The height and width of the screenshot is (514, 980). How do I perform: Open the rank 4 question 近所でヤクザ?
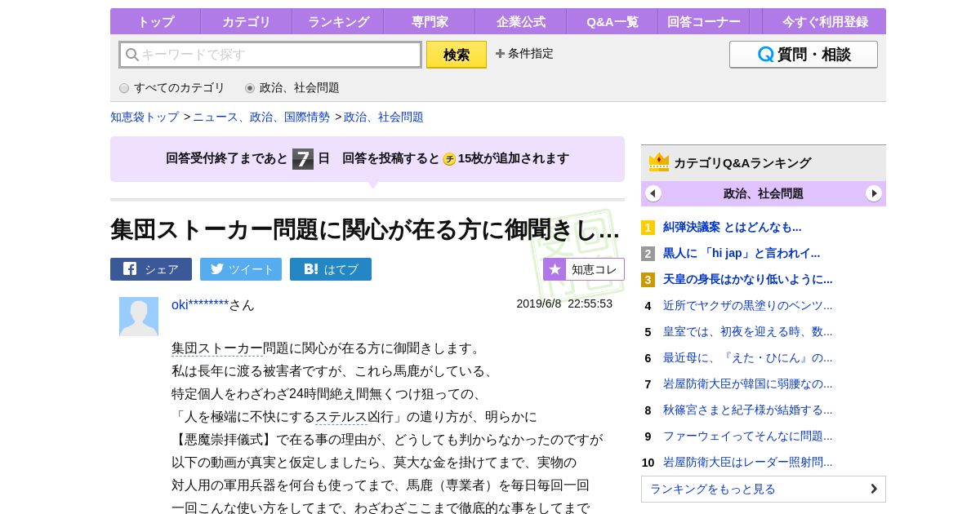(748, 306)
